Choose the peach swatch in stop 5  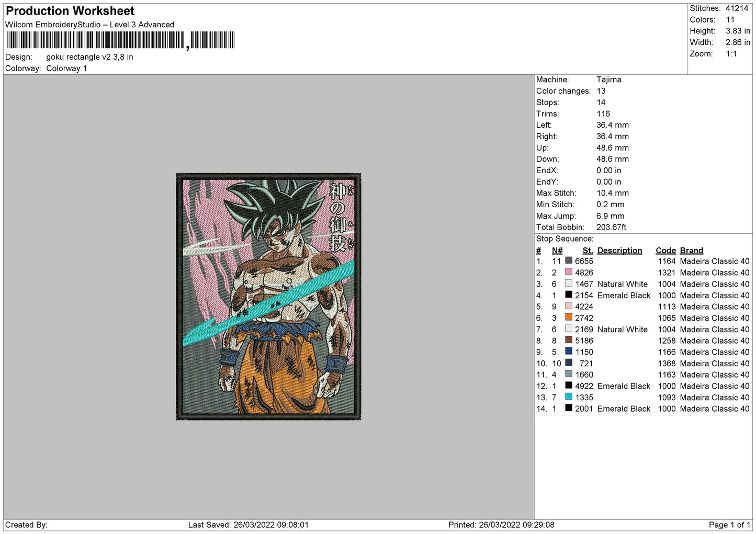[568, 306]
